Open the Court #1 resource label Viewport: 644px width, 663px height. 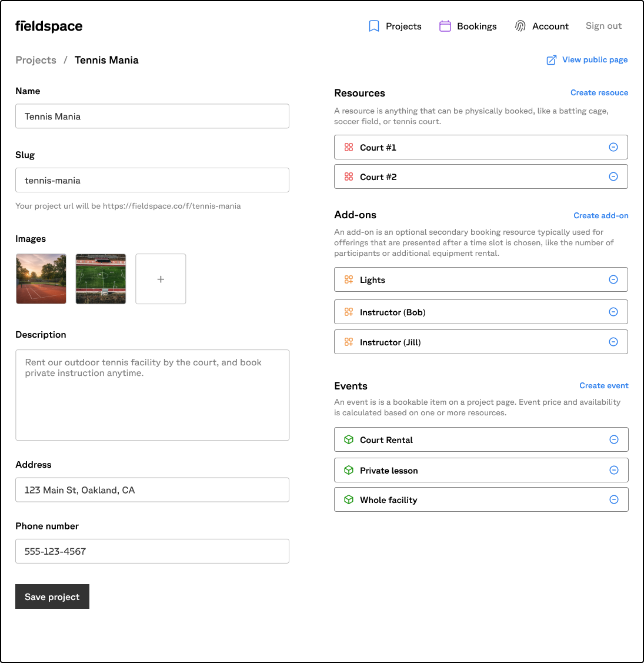pos(378,148)
